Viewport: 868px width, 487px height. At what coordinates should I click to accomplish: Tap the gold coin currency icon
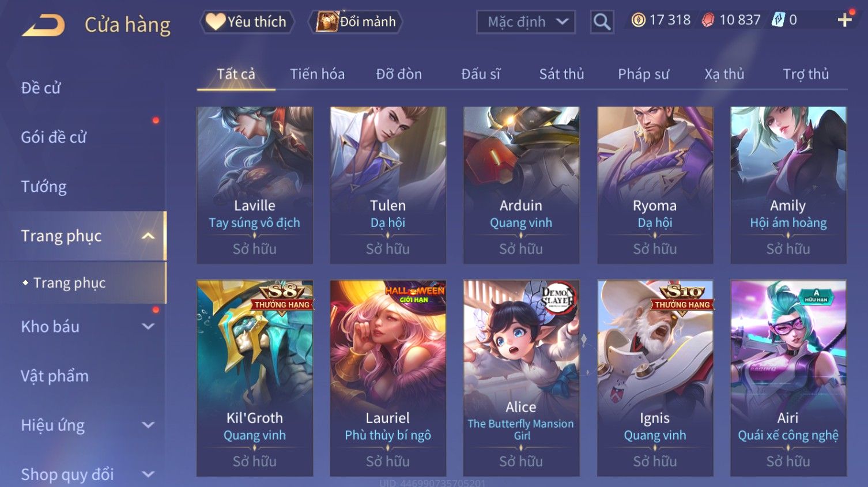[638, 20]
